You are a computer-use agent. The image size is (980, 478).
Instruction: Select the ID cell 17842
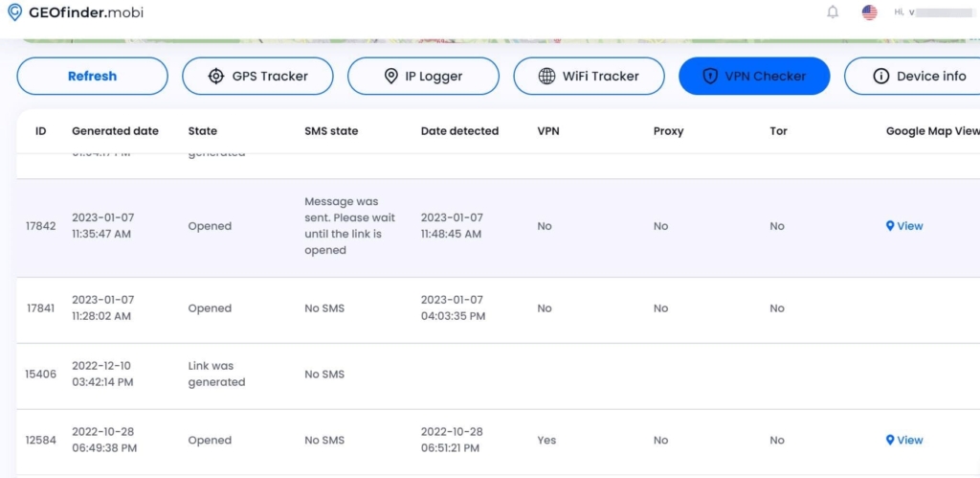[40, 226]
